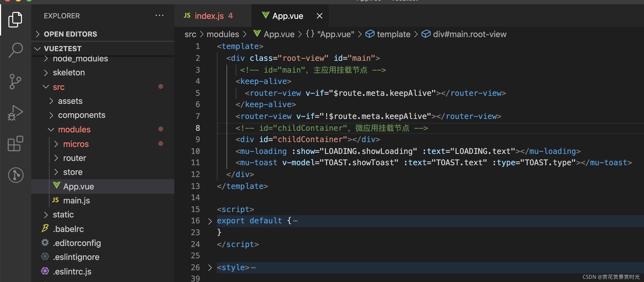Click the opening keep-alive tag line 4
Viewport: 644px width, 282px height.
click(x=263, y=81)
